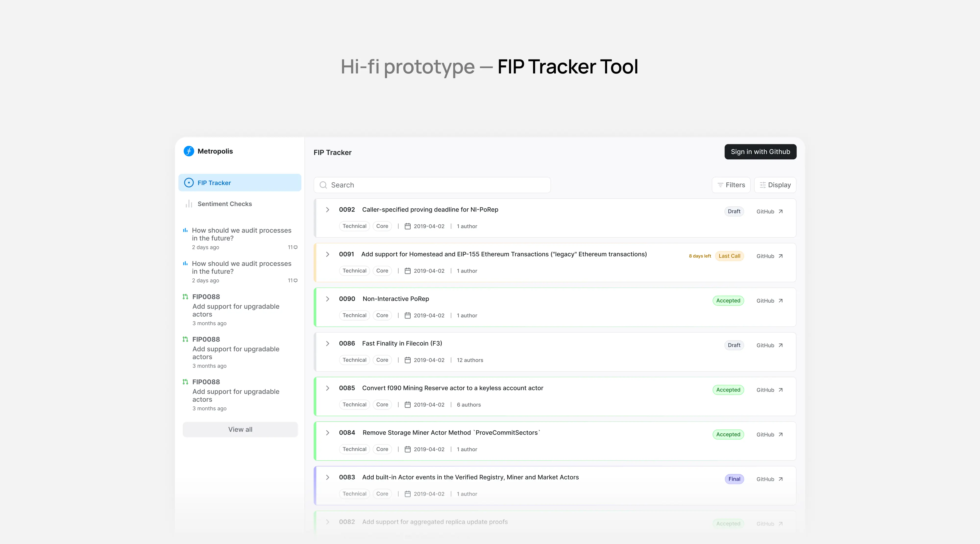
Task: Toggle the Technical tag on FIP 0091
Action: coord(354,271)
